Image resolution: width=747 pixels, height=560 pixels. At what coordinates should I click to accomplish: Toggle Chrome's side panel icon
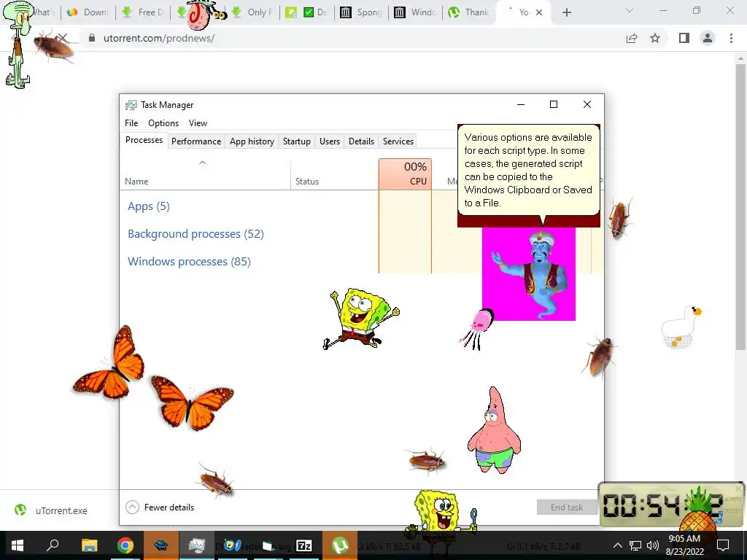pyautogui.click(x=684, y=38)
